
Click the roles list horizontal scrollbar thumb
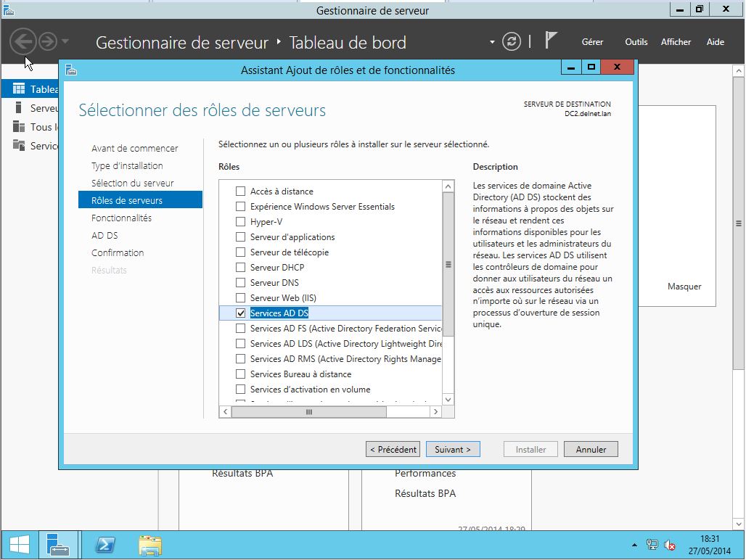coord(308,412)
